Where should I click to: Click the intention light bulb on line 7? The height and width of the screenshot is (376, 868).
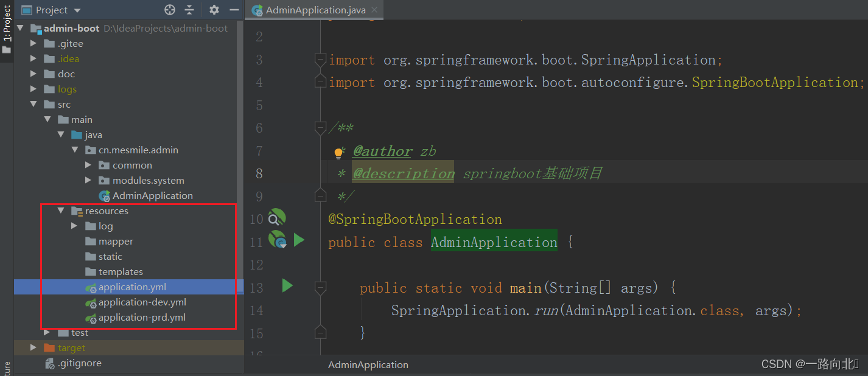pyautogui.click(x=339, y=153)
